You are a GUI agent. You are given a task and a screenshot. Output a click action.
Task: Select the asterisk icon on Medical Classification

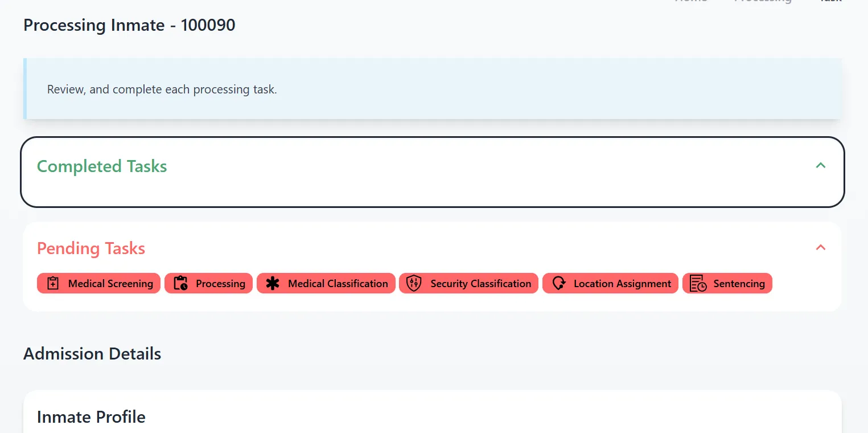click(x=273, y=283)
